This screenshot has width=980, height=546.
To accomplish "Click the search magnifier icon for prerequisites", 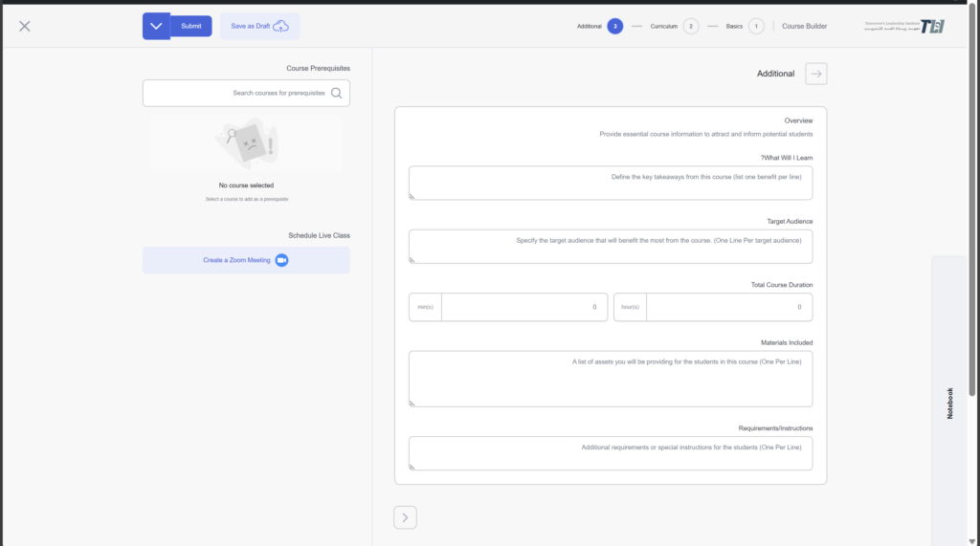I will [x=336, y=93].
